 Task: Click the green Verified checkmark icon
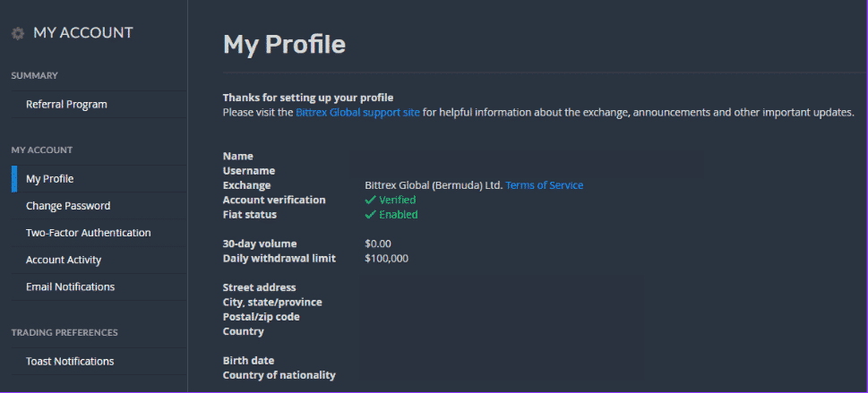(x=370, y=200)
